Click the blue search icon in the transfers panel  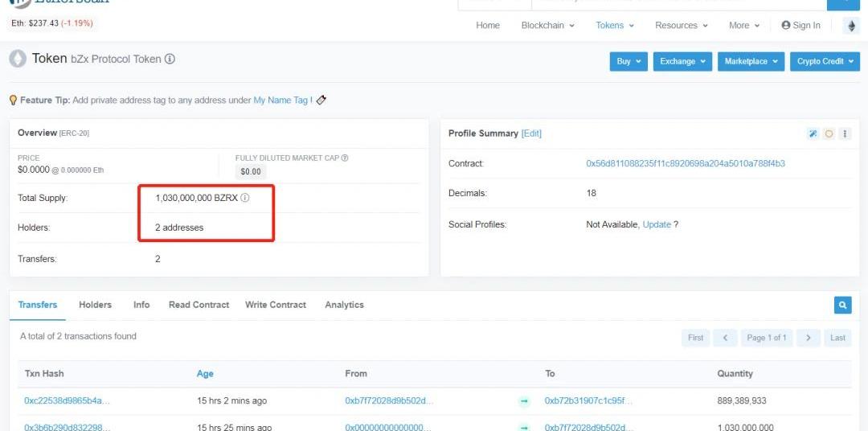point(842,305)
